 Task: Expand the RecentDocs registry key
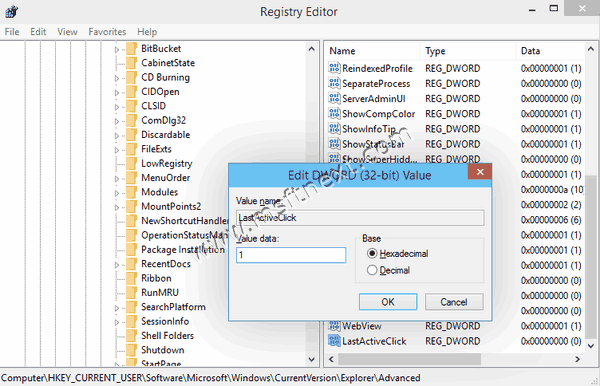pos(117,265)
